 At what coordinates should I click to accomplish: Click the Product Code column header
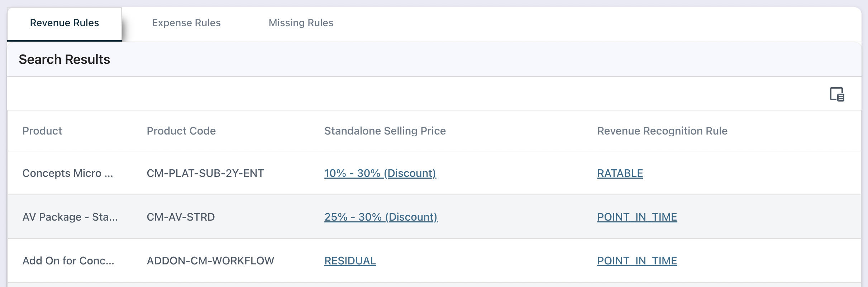181,131
